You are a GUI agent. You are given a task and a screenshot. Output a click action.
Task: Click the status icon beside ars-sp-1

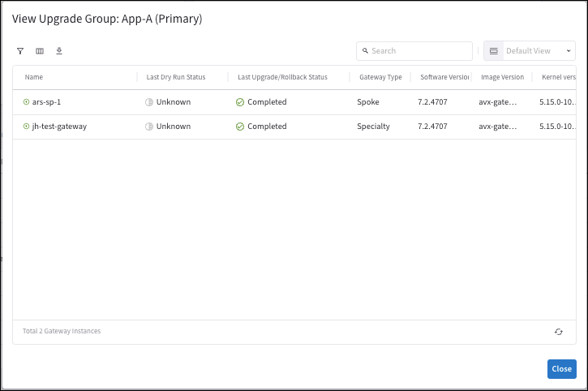tap(27, 102)
